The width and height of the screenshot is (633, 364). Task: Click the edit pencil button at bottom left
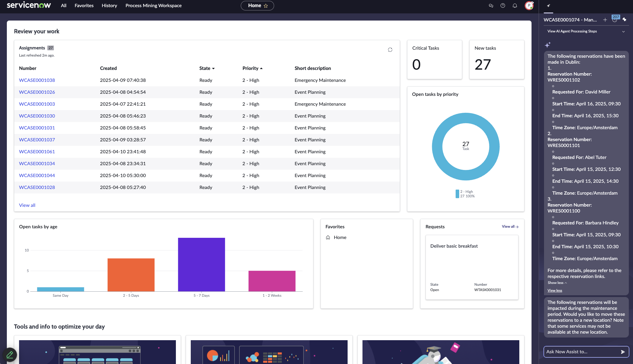[10, 354]
